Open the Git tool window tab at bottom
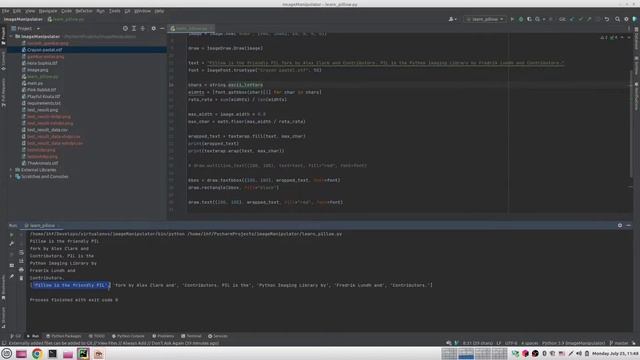The width and height of the screenshot is (640, 360). (x=16, y=336)
